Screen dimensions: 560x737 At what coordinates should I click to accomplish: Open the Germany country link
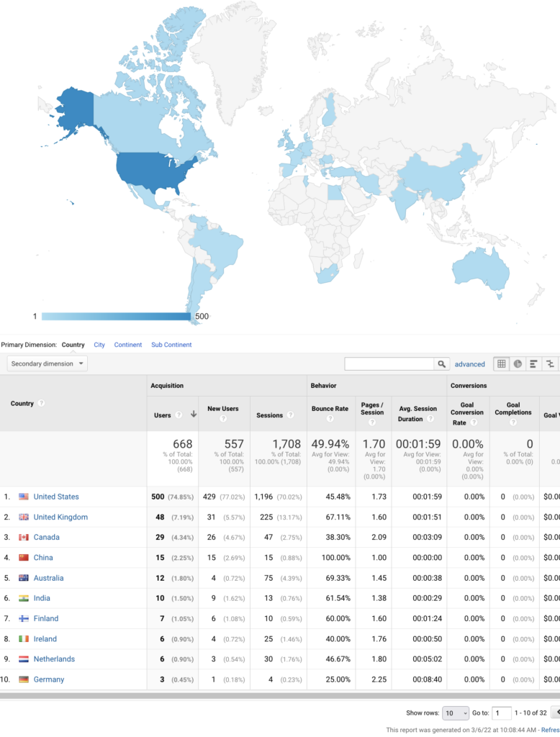pyautogui.click(x=49, y=679)
